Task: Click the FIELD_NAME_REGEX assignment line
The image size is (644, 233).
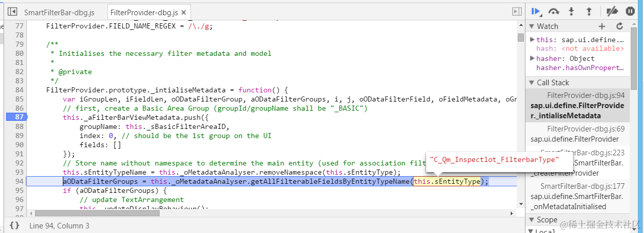Action: point(129,25)
